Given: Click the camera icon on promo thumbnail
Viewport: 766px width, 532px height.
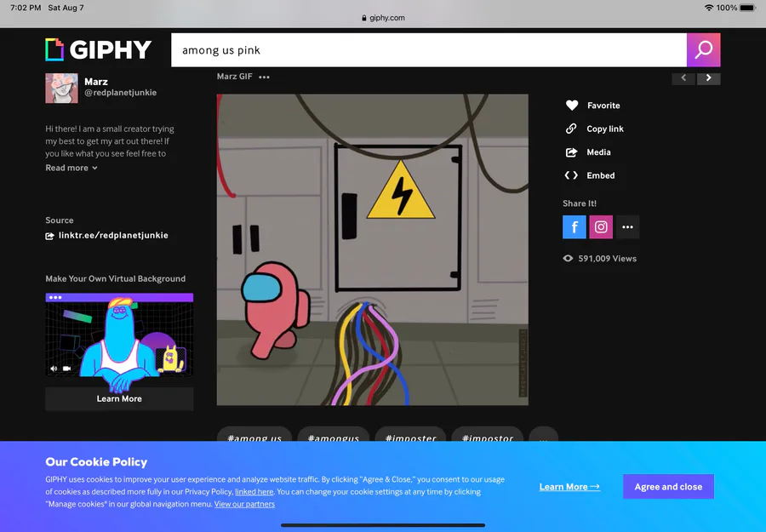Looking at the screenshot, I should 67,369.
